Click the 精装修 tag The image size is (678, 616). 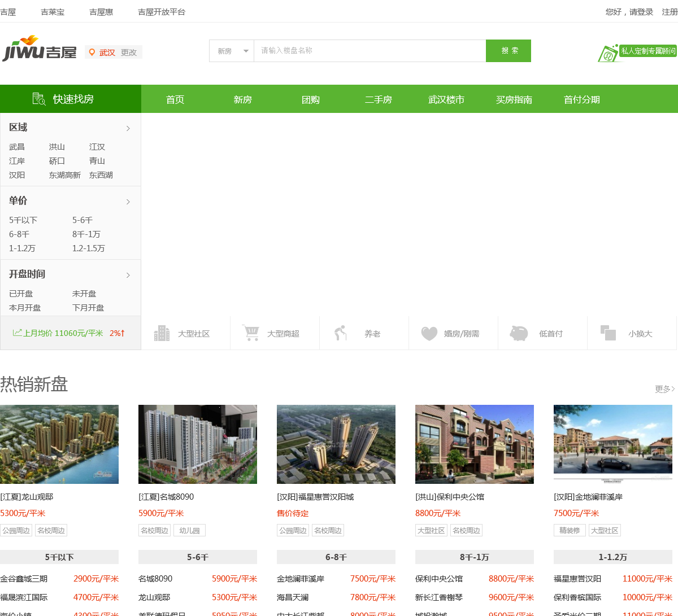click(570, 531)
